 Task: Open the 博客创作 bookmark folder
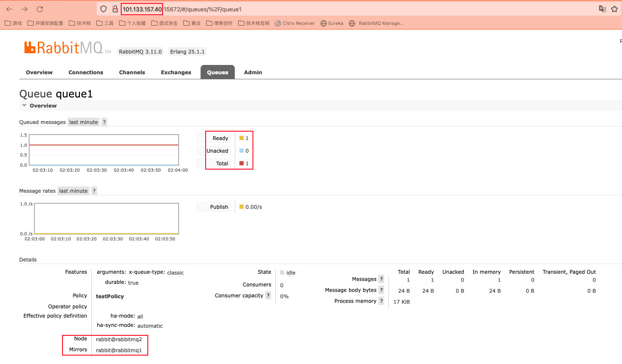point(220,23)
